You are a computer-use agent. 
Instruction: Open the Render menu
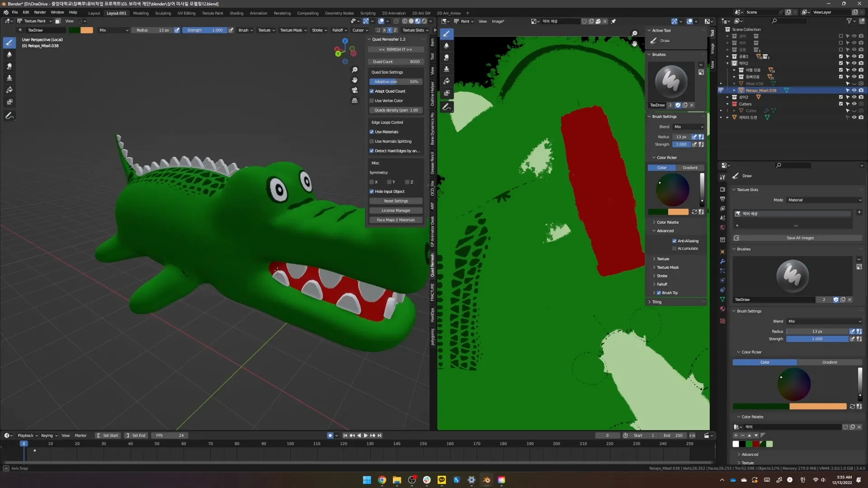click(x=40, y=12)
